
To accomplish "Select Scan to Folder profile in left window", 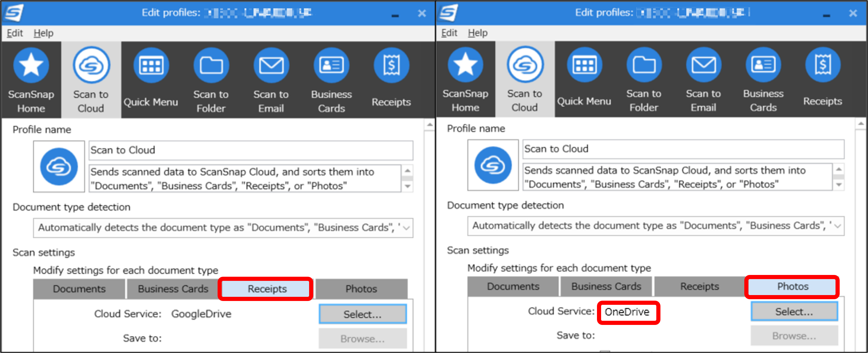I will [x=211, y=80].
